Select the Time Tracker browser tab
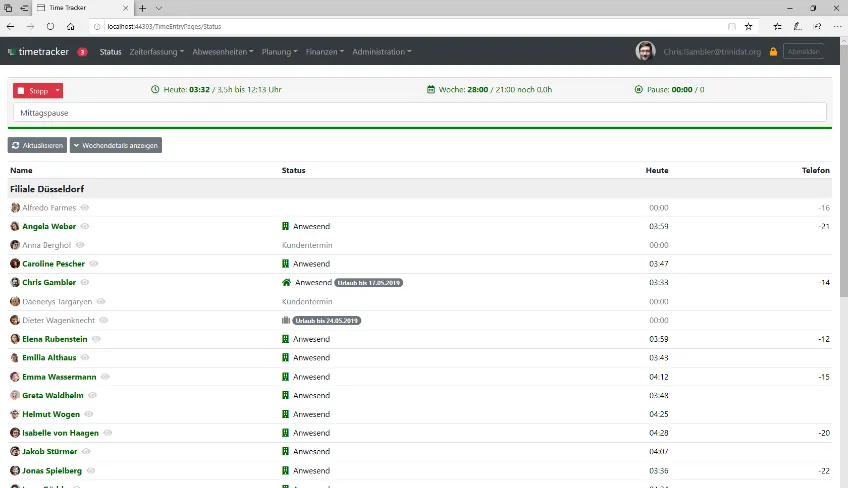The height and width of the screenshot is (488, 848). (82, 8)
